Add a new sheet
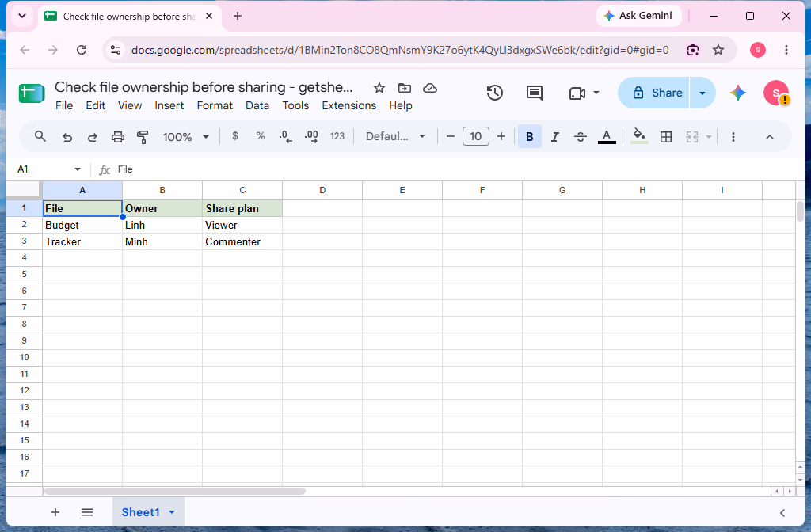The height and width of the screenshot is (532, 811). coord(55,512)
